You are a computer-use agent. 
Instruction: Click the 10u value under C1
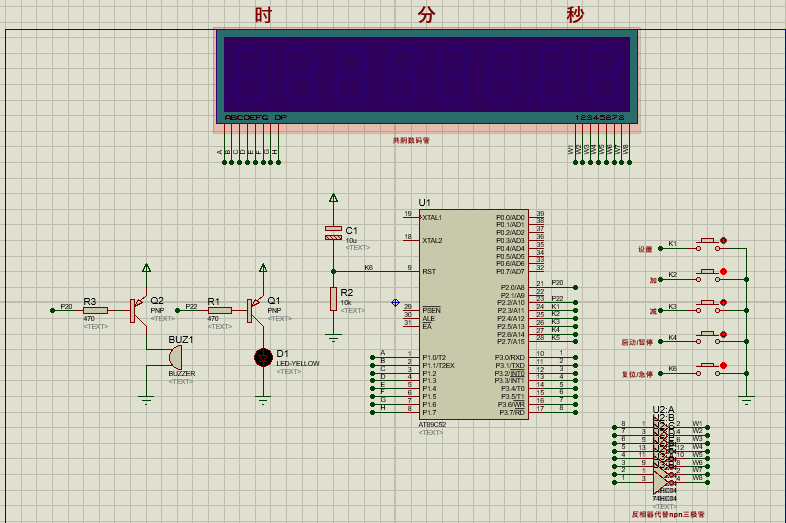point(351,241)
